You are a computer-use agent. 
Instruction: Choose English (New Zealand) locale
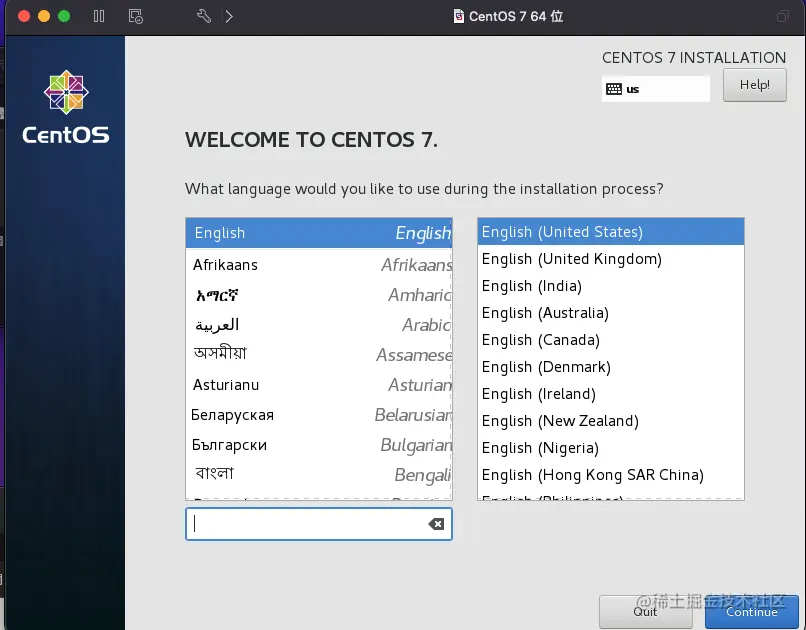pyautogui.click(x=611, y=421)
